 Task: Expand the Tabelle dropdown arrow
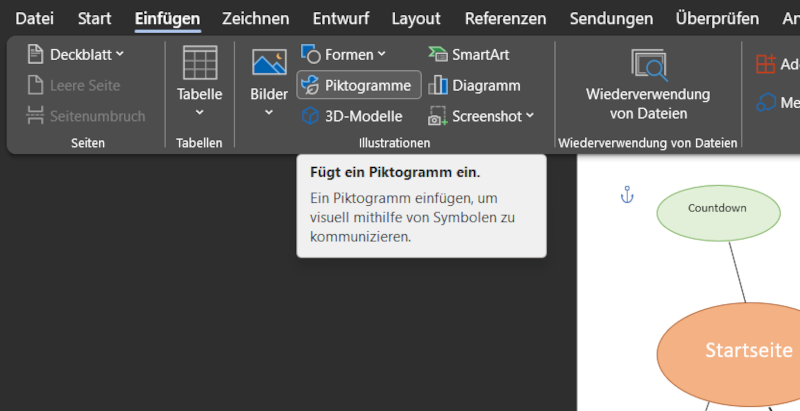point(199,112)
